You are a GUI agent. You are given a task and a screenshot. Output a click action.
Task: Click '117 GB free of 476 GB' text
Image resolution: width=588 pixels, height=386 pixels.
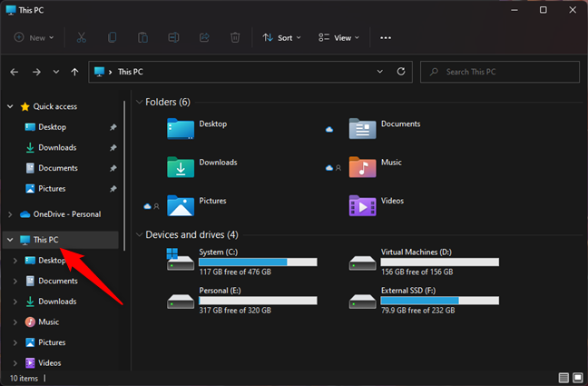coord(235,272)
